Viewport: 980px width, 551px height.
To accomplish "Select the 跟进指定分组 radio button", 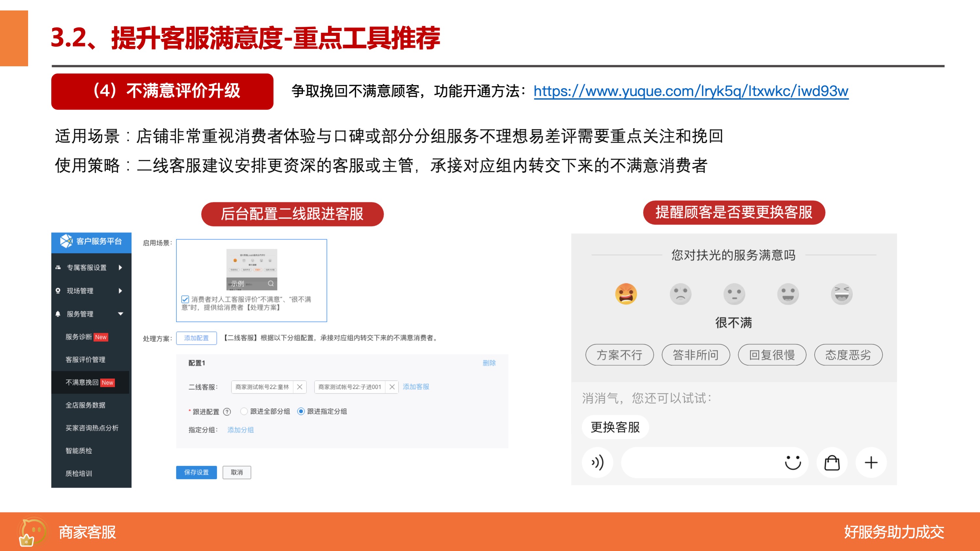I will [x=301, y=411].
